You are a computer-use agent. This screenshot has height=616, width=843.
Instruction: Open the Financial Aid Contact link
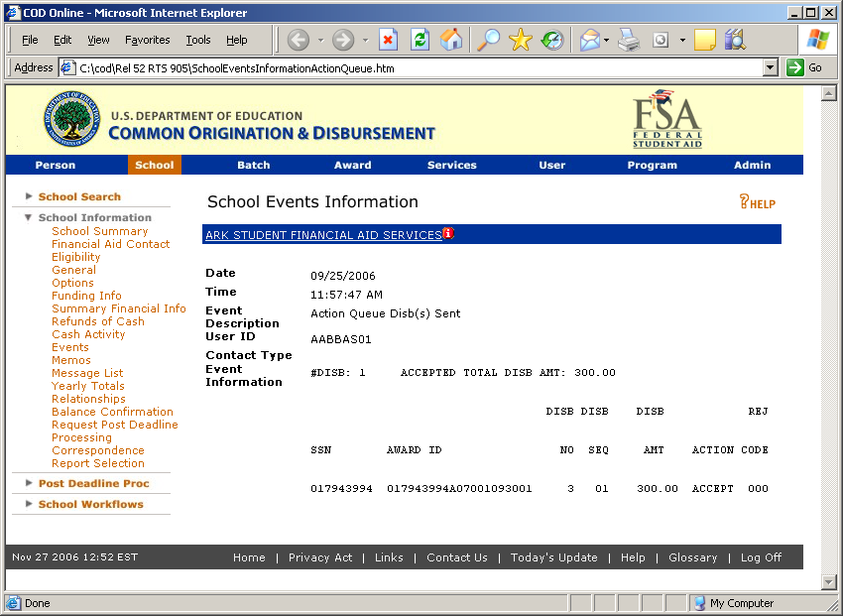[110, 244]
